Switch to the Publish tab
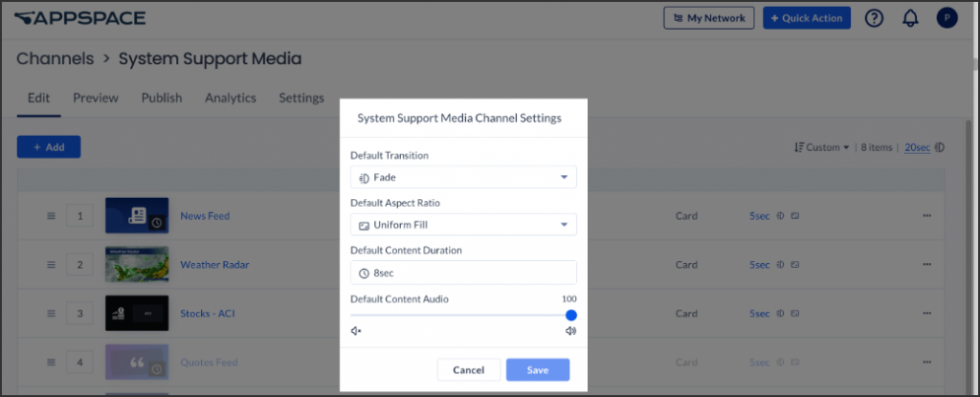The image size is (980, 397). 161,99
